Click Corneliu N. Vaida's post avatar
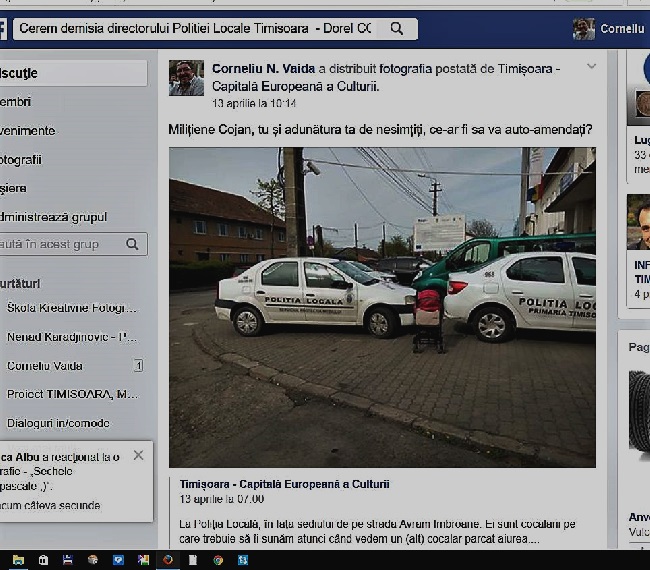The width and height of the screenshot is (650, 570). [x=186, y=78]
